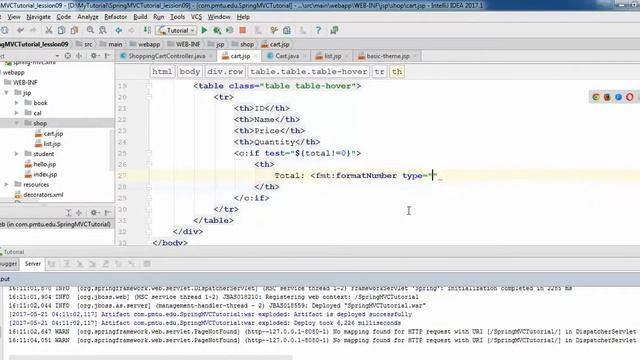Open the View menu

13,17
